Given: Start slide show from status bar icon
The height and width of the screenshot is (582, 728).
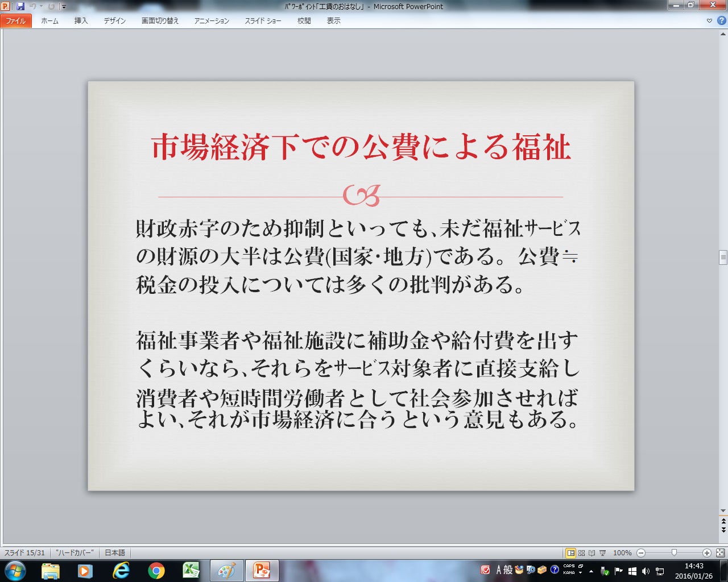Looking at the screenshot, I should (x=602, y=552).
